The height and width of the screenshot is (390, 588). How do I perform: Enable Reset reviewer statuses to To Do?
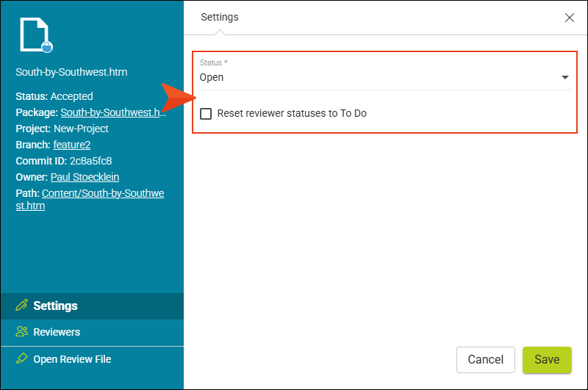(206, 114)
